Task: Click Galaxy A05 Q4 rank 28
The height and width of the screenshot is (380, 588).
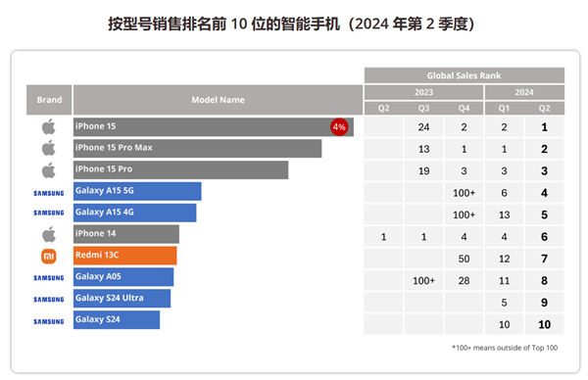Action: pyautogui.click(x=464, y=281)
